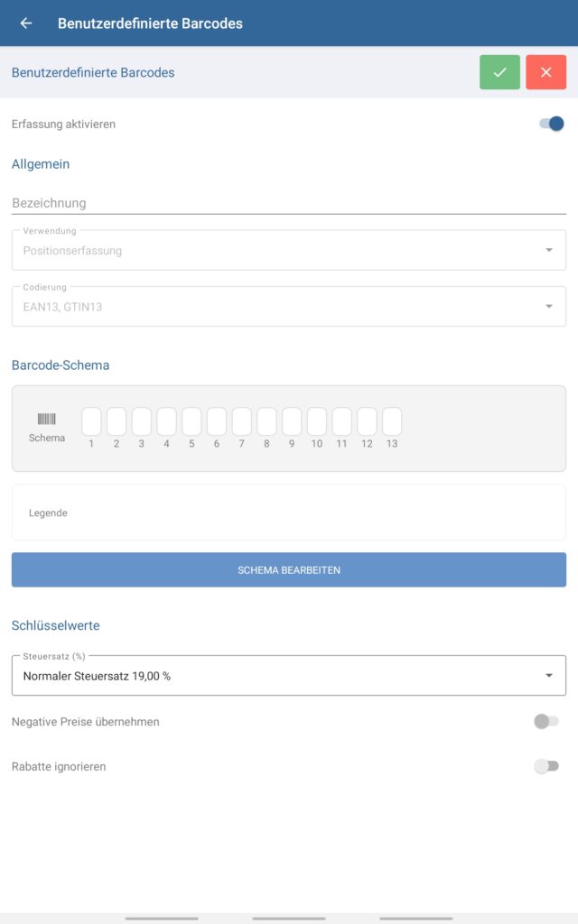Viewport: 578px width, 924px height.
Task: Select barcode schema position 7 box
Action: pos(242,421)
